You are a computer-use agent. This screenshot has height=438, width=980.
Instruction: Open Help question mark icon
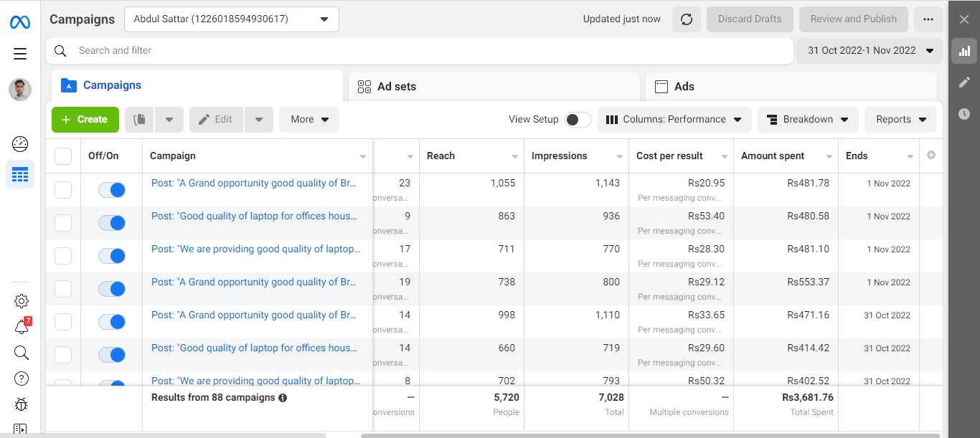(21, 379)
